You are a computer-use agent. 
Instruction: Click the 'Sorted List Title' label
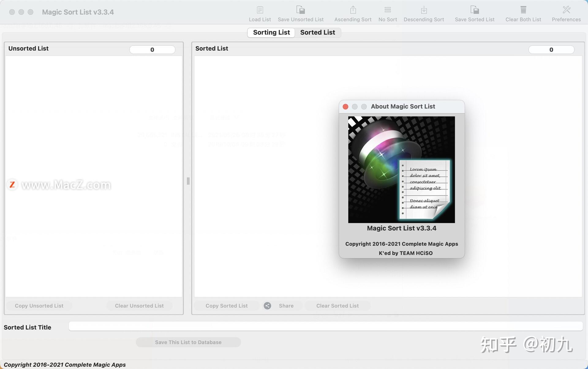[x=28, y=327]
